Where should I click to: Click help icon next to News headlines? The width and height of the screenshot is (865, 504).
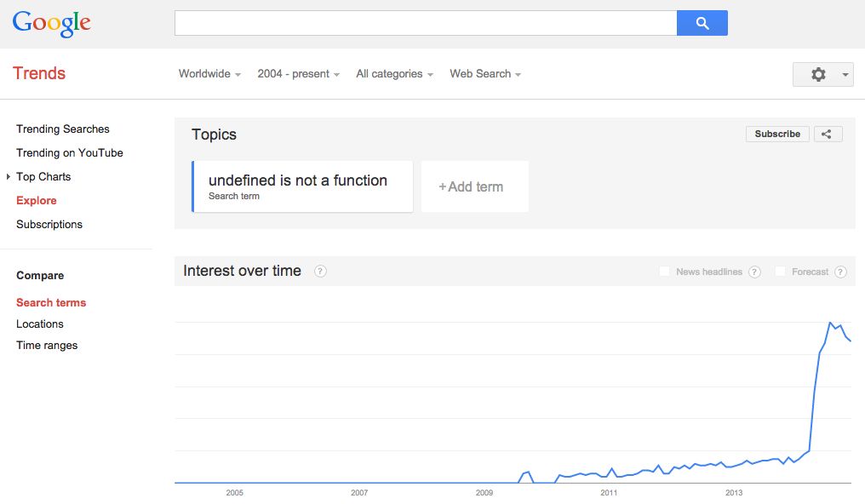coord(754,272)
